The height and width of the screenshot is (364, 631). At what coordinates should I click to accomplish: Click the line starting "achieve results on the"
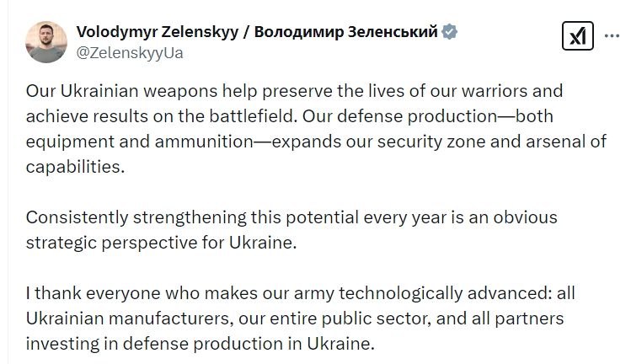[x=289, y=116]
